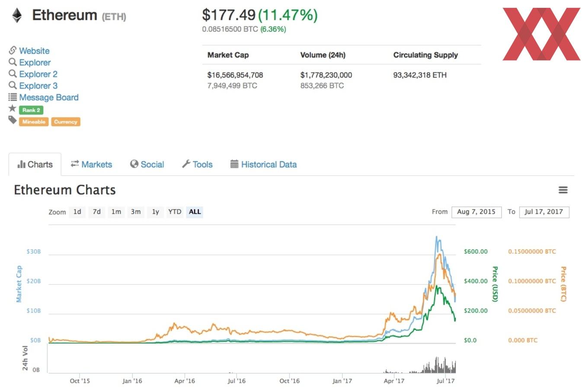The width and height of the screenshot is (588, 392).
Task: Open the Explorer 2 link
Action: [x=38, y=74]
